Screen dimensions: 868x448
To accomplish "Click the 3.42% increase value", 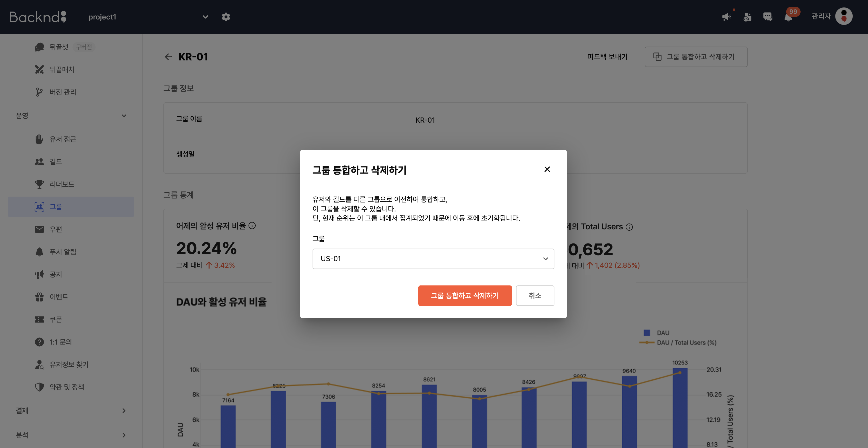I will click(224, 265).
